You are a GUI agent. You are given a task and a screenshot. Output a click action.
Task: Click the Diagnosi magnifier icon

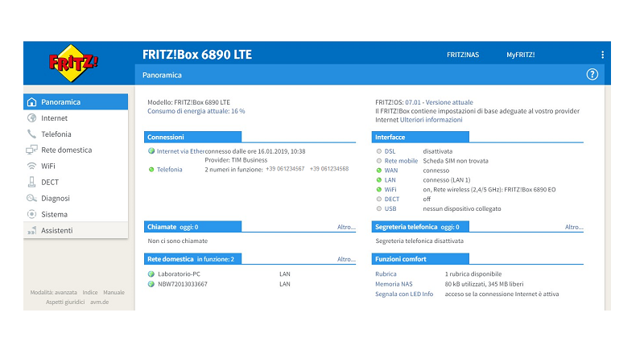[31, 198]
